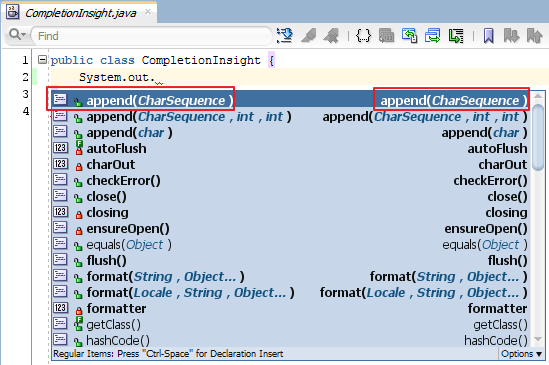Image resolution: width=549 pixels, height=365 pixels.
Task: Select the closing completion item
Action: [x=290, y=213]
